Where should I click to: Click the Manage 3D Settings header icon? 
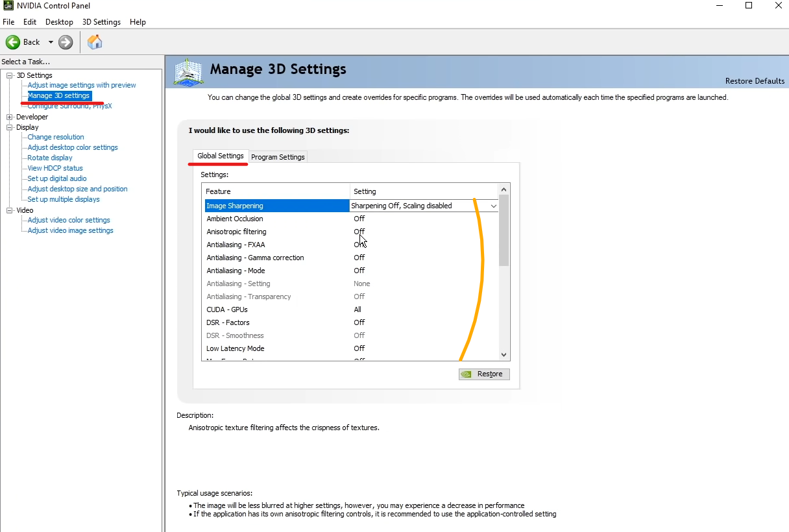[x=188, y=72]
